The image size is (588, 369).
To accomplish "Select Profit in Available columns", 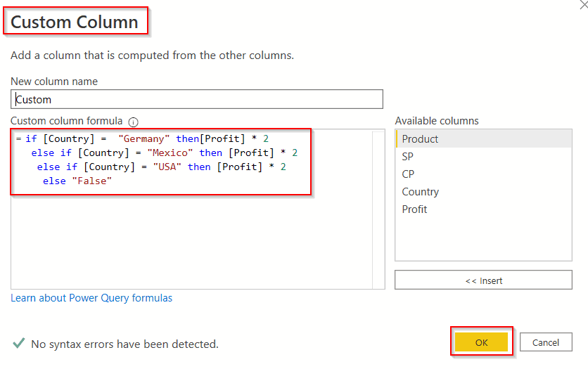I will click(483, 209).
